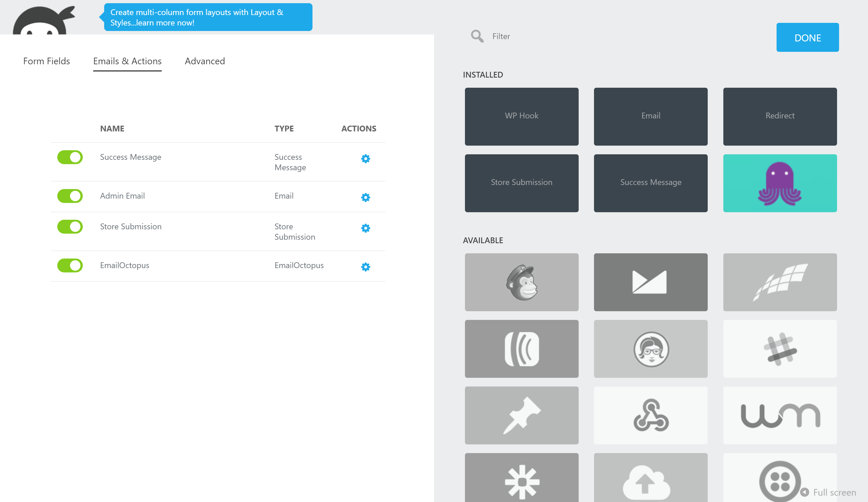
Task: Open the Advanced tab
Action: point(205,61)
